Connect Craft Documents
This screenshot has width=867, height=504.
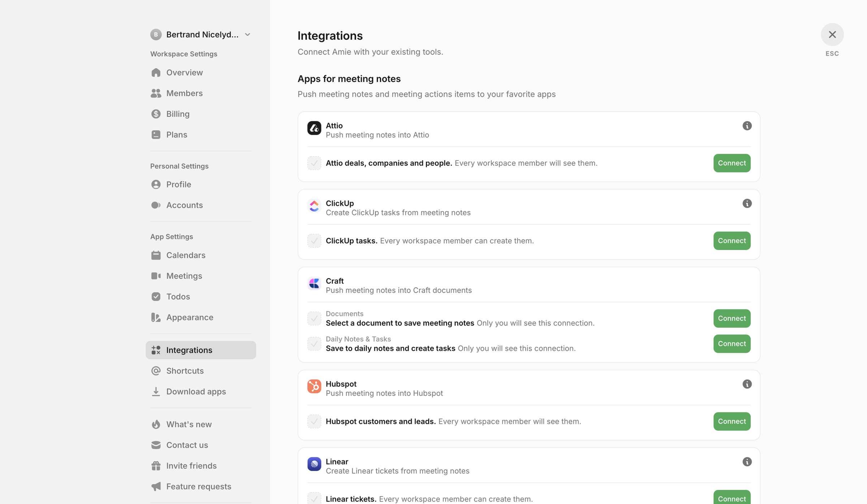click(x=732, y=318)
